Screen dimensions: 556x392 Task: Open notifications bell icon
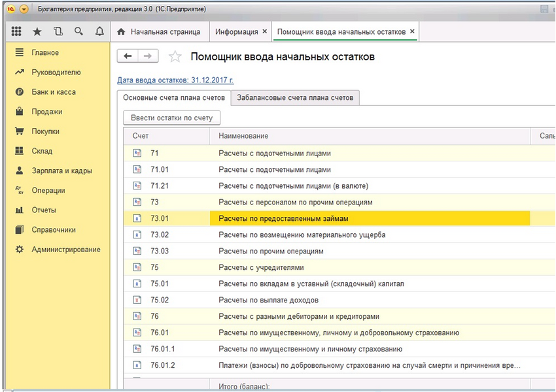click(x=99, y=31)
